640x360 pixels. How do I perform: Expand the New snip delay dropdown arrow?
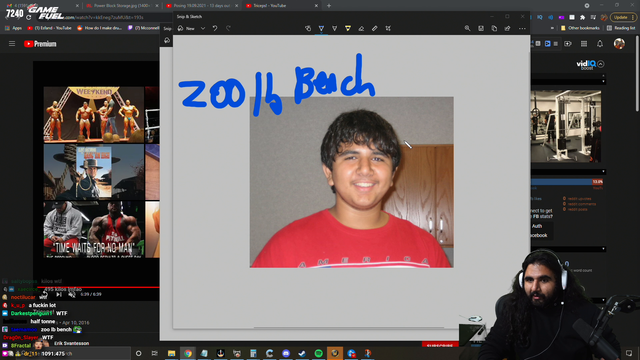203,29
